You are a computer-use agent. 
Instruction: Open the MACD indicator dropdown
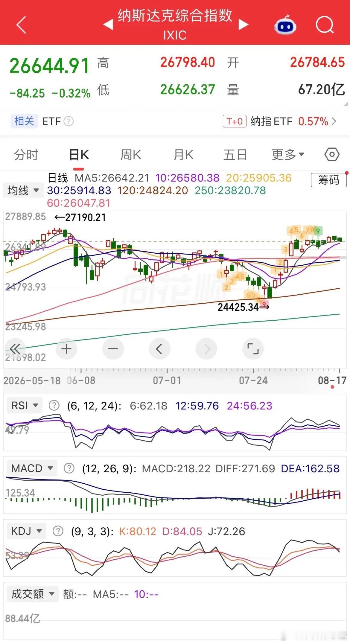coord(32,468)
